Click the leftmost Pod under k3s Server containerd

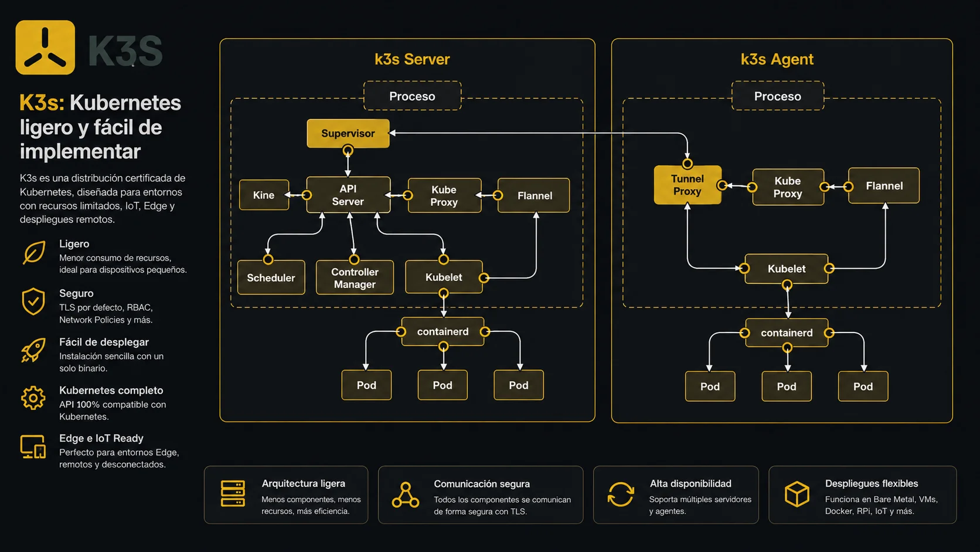(366, 385)
